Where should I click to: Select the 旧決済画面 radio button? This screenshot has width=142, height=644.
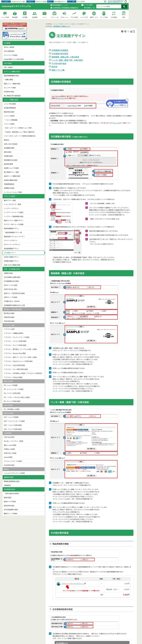point(85,106)
